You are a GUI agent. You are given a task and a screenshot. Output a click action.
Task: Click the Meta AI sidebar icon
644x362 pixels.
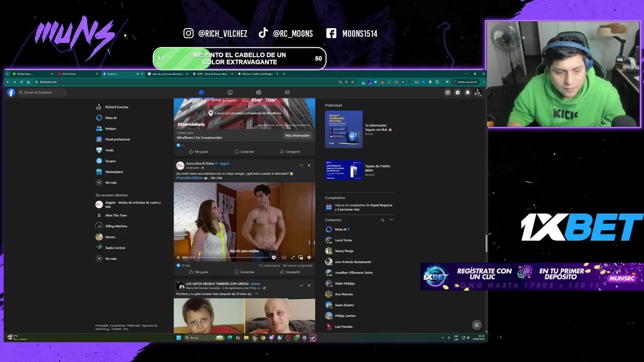coord(99,118)
